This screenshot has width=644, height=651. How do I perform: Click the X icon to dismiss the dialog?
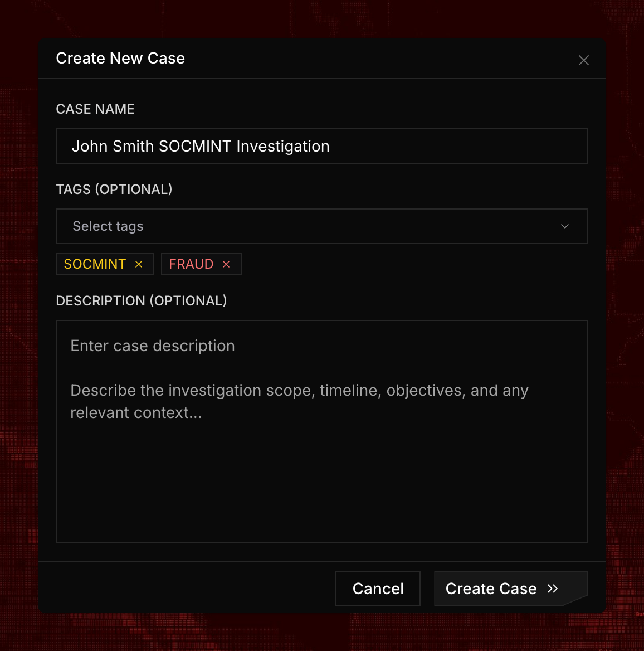pyautogui.click(x=583, y=60)
